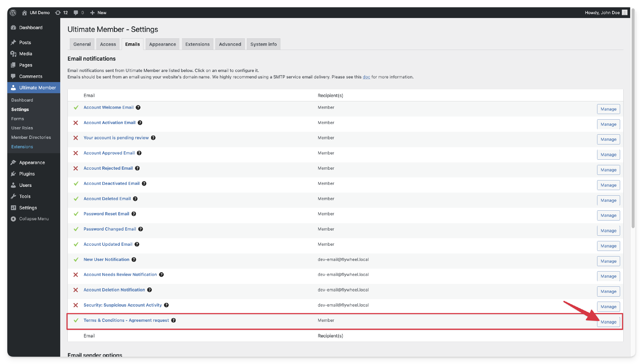Switch to the Appearance settings tab
The image size is (643, 364).
(162, 44)
